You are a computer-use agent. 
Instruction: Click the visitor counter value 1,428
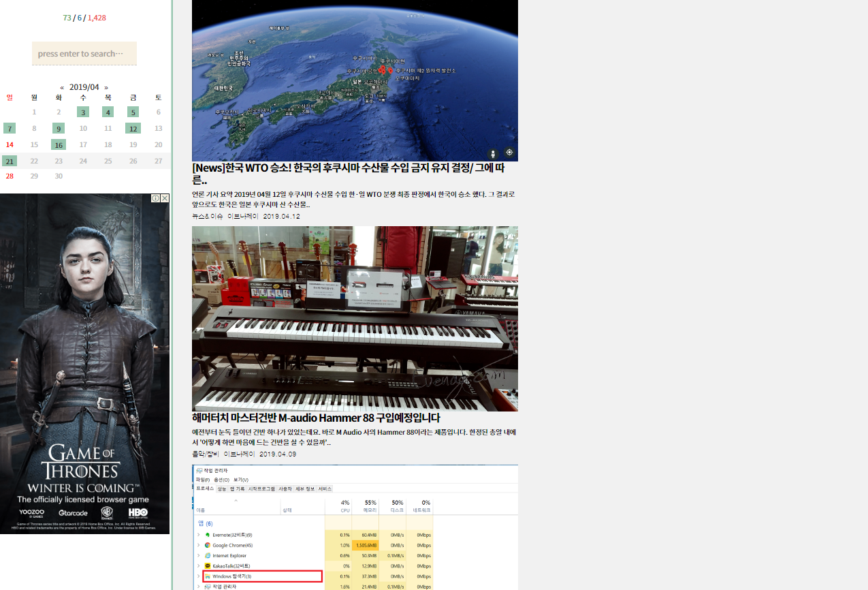(x=97, y=18)
